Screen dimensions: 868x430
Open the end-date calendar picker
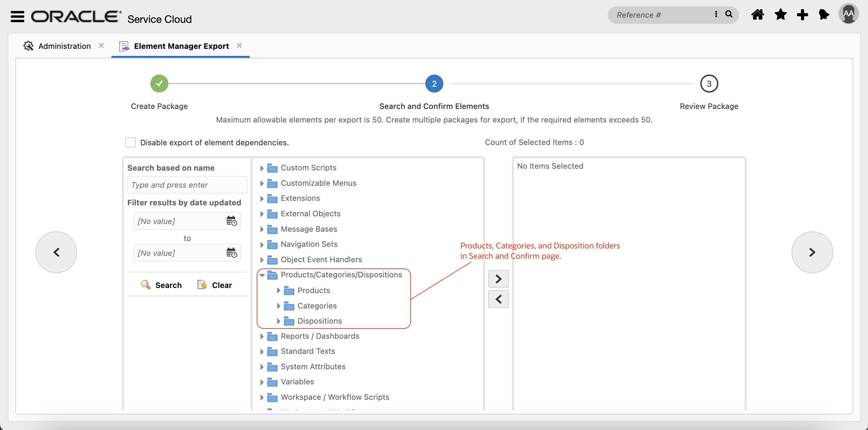[232, 253]
